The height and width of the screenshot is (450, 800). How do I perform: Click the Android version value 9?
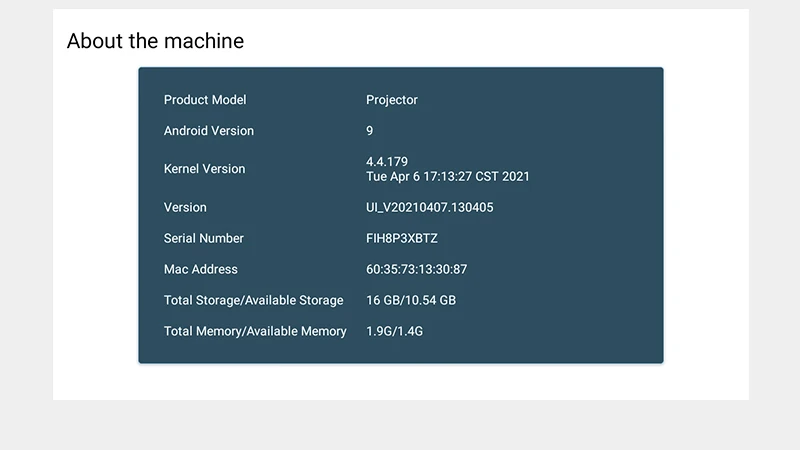[370, 131]
